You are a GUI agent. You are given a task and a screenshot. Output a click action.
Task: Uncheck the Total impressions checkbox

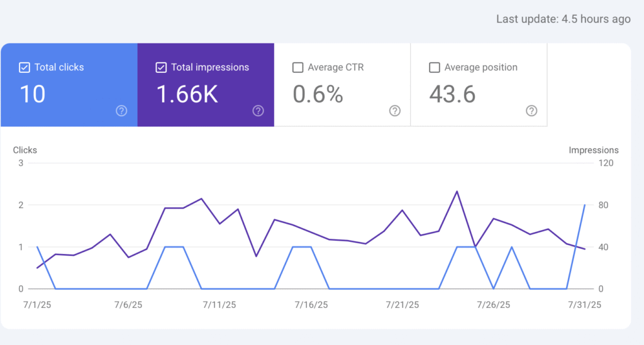[x=161, y=67]
